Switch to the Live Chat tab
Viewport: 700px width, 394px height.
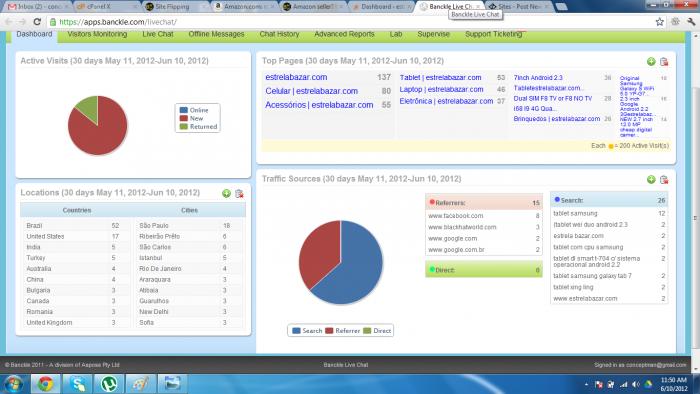(x=158, y=34)
